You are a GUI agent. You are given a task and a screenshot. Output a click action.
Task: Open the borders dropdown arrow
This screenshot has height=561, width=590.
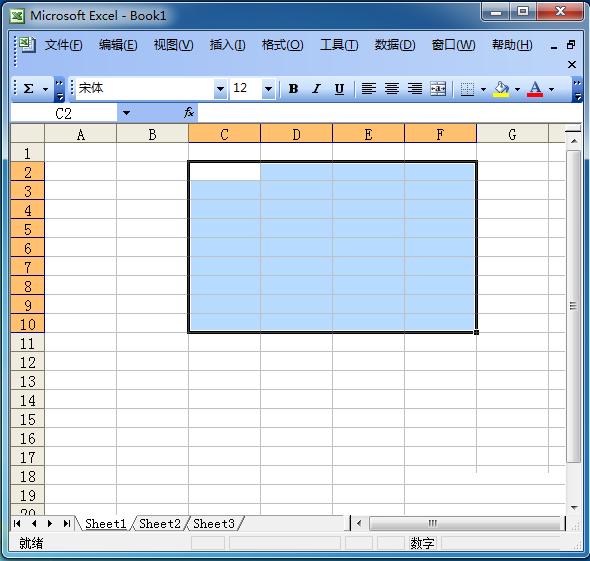coord(484,90)
